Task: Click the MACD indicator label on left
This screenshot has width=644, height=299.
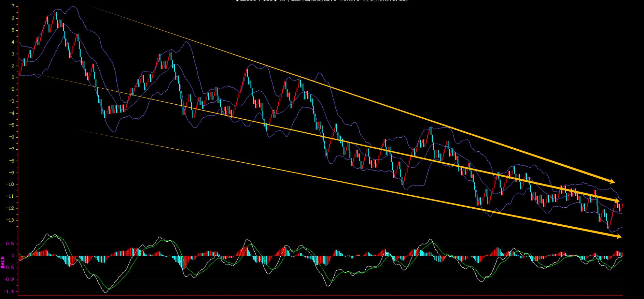Action: pyautogui.click(x=3, y=262)
